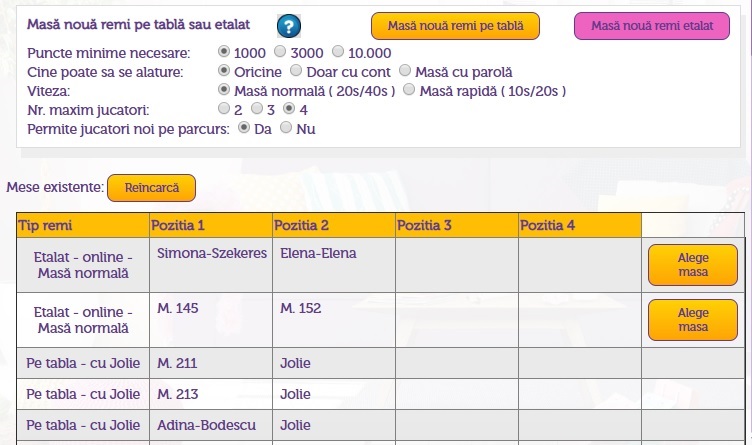Choose 10.000 minimum points radio

(x=338, y=51)
